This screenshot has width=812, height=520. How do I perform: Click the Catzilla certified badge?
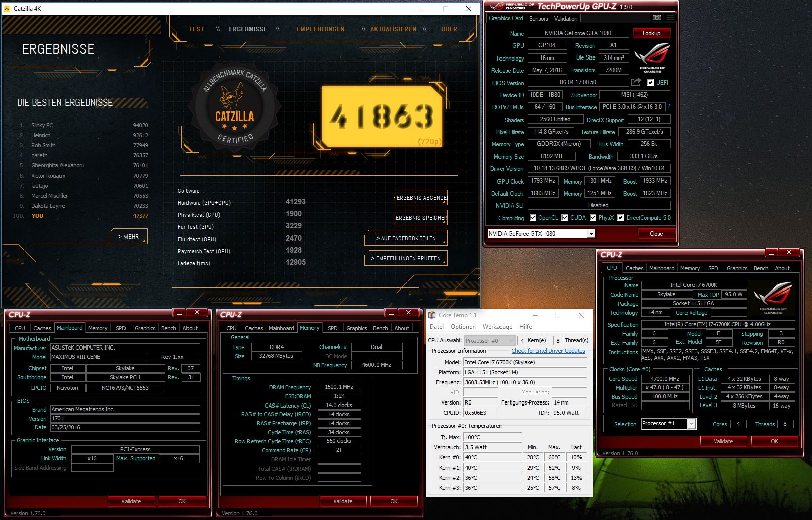[x=235, y=107]
